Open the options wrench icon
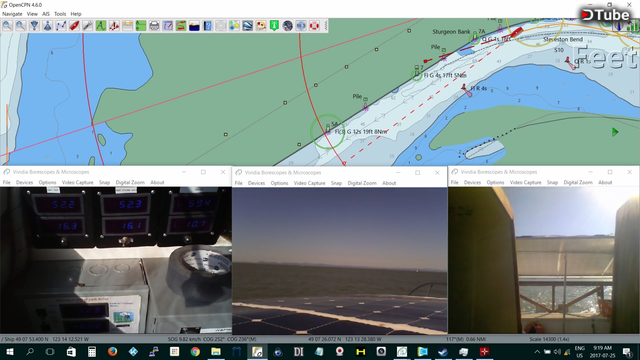 click(87, 26)
